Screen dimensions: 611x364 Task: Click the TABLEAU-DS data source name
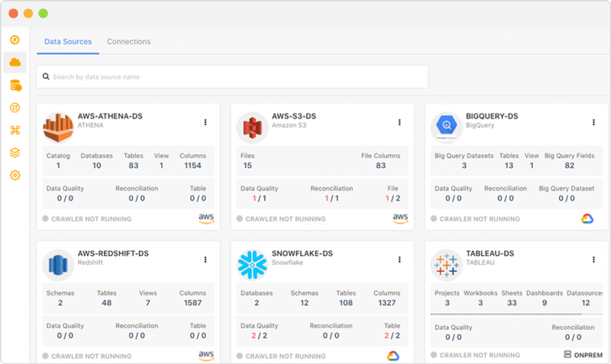click(x=490, y=253)
